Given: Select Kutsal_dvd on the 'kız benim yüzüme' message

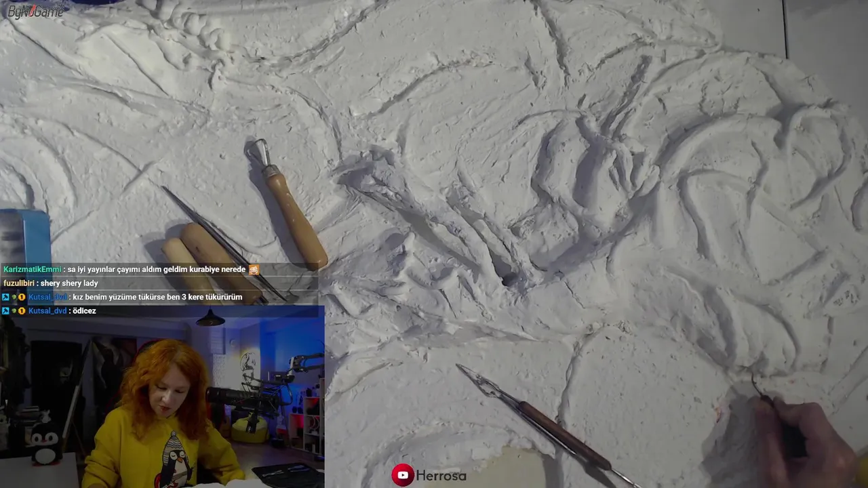Looking at the screenshot, I should coord(47,298).
